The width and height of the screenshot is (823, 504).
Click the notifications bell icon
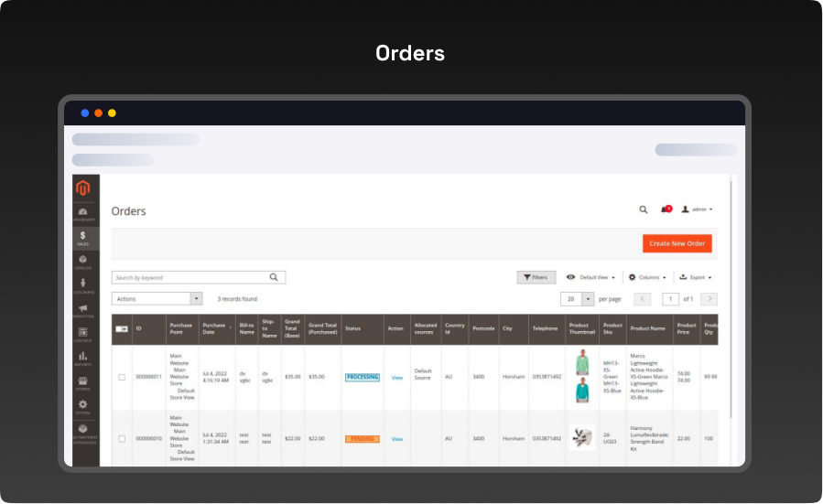[666, 209]
